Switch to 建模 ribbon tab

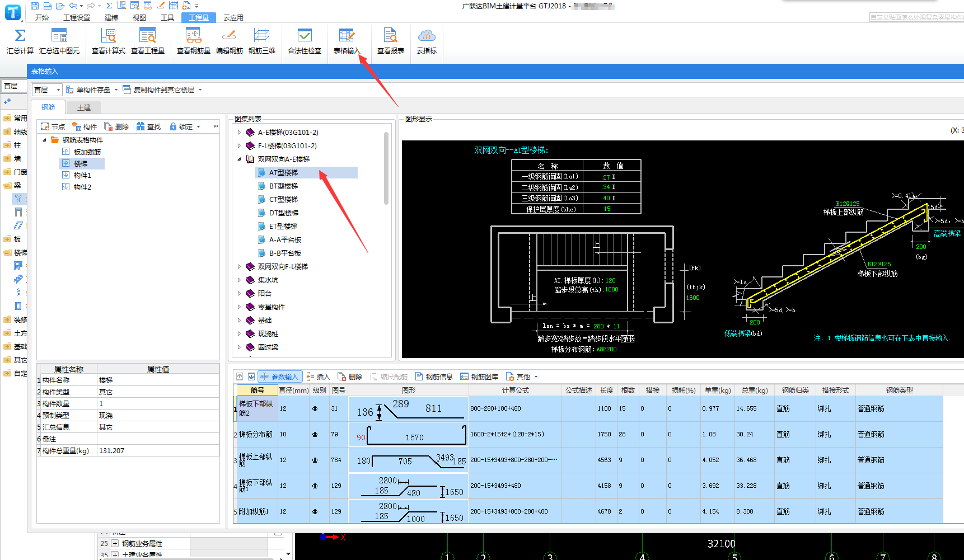tap(111, 17)
